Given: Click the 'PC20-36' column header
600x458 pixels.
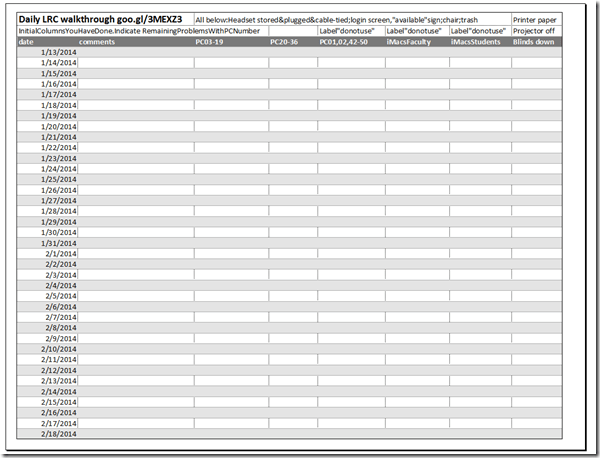Looking at the screenshot, I should pos(292,42).
